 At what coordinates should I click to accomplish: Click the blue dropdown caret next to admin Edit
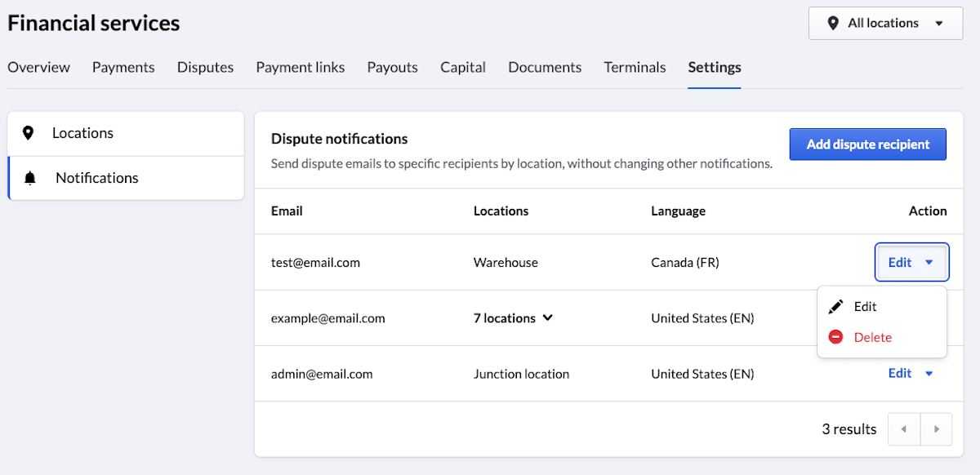click(929, 373)
